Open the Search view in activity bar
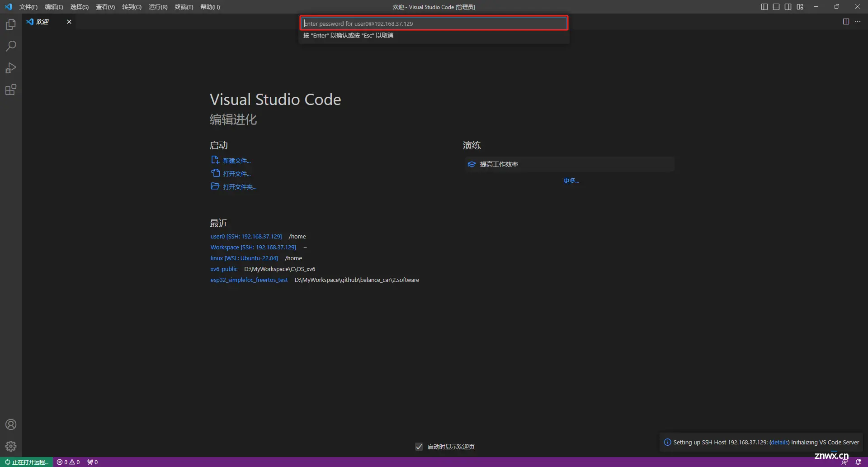 11,46
